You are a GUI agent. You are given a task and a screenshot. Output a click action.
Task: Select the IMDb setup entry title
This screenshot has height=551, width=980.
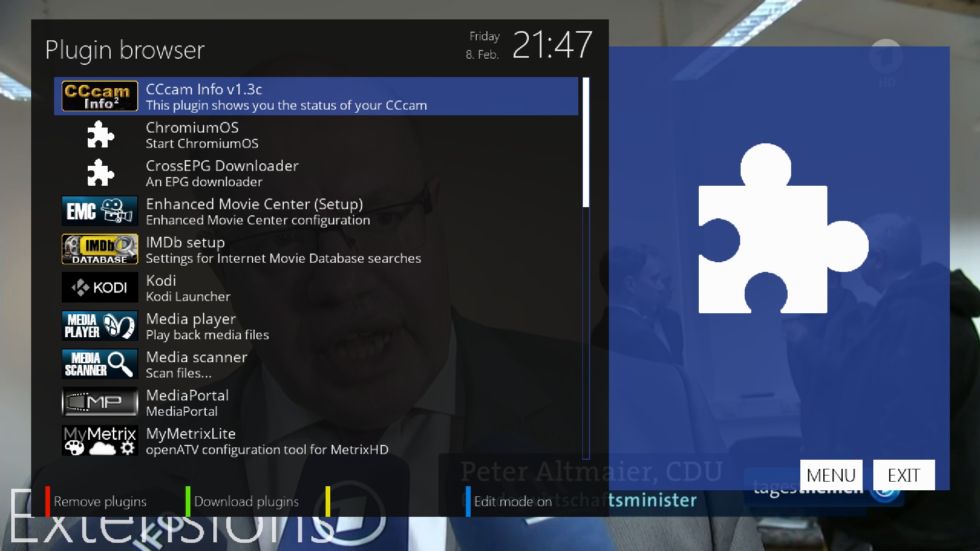(185, 242)
